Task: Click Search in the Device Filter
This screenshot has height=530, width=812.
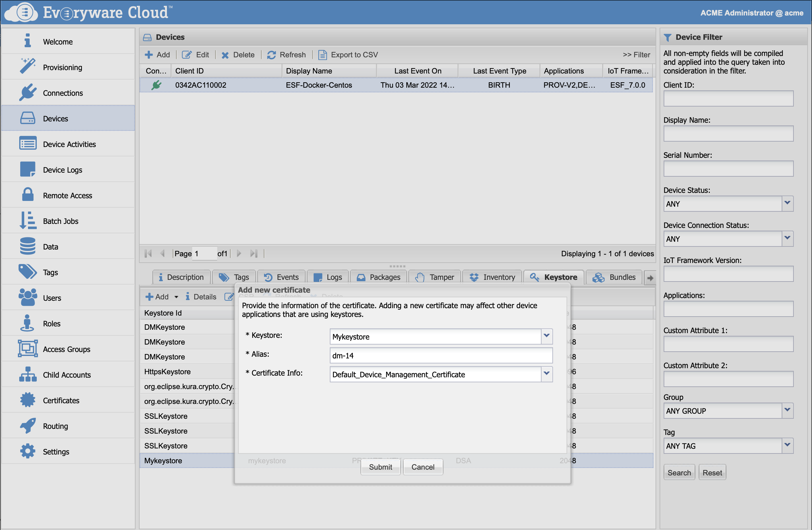Action: pos(679,472)
